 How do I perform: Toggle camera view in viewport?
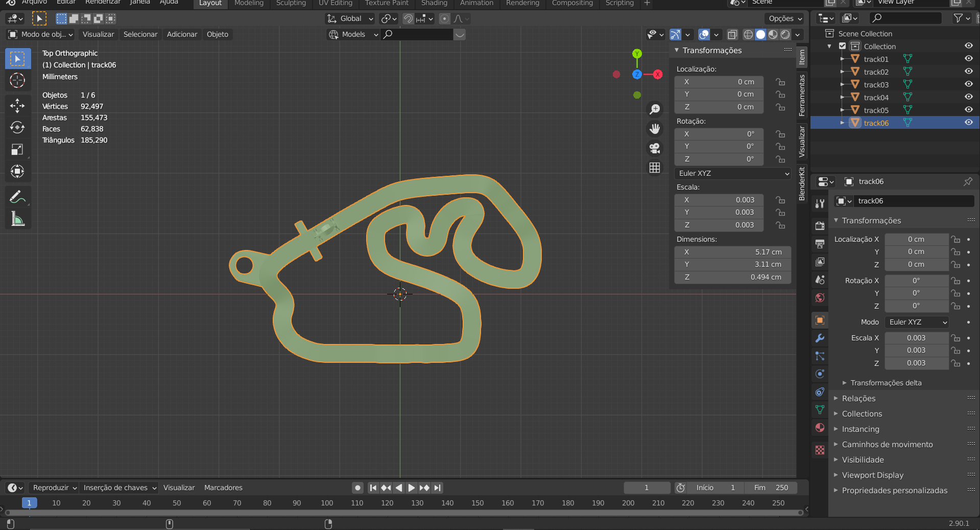coord(655,148)
